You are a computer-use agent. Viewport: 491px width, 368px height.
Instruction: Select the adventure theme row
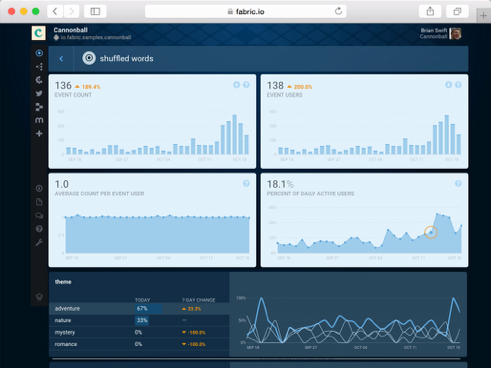139,309
